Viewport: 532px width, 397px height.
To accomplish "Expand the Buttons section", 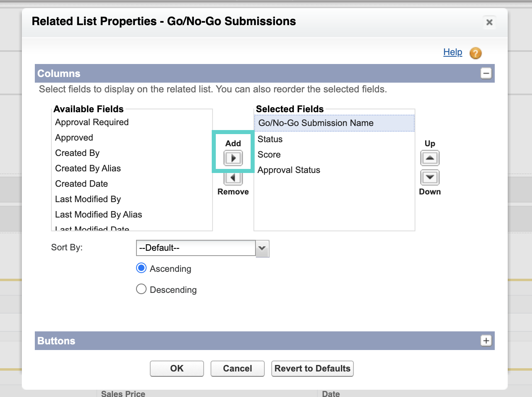I will point(486,341).
